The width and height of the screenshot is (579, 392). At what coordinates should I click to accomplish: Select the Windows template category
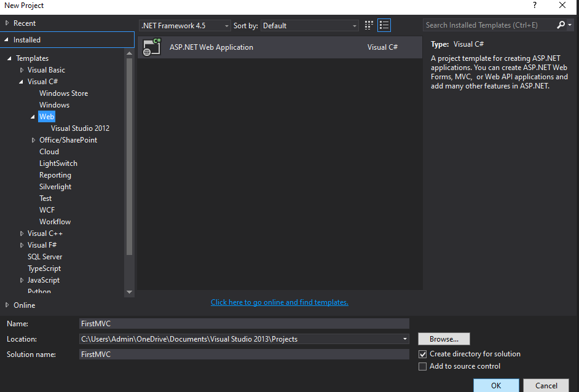(54, 105)
